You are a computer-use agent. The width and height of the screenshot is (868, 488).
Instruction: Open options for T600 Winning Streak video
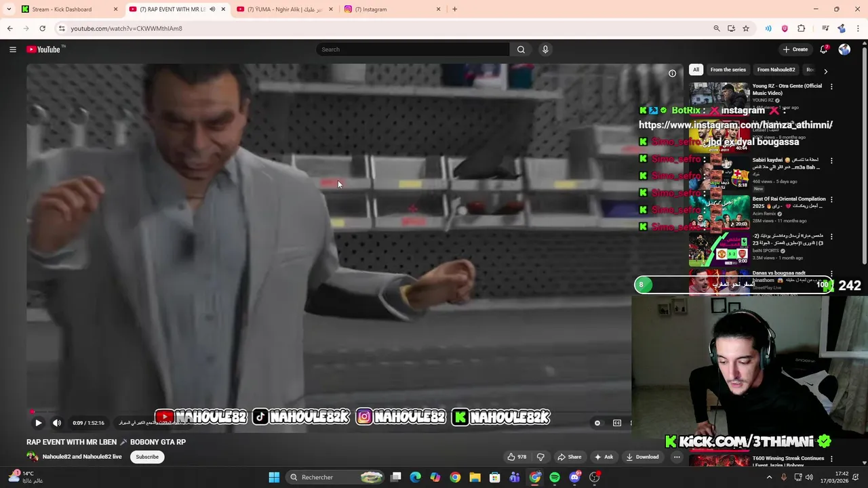point(831,459)
